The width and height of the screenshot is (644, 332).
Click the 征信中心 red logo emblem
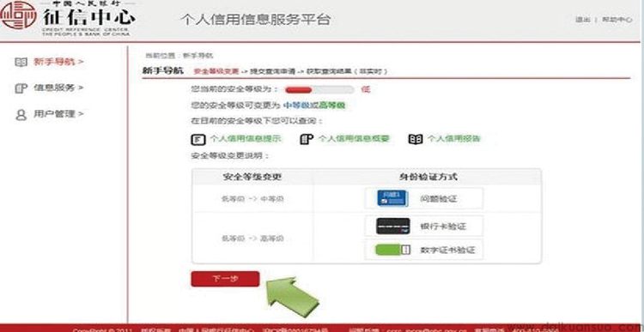[19, 15]
